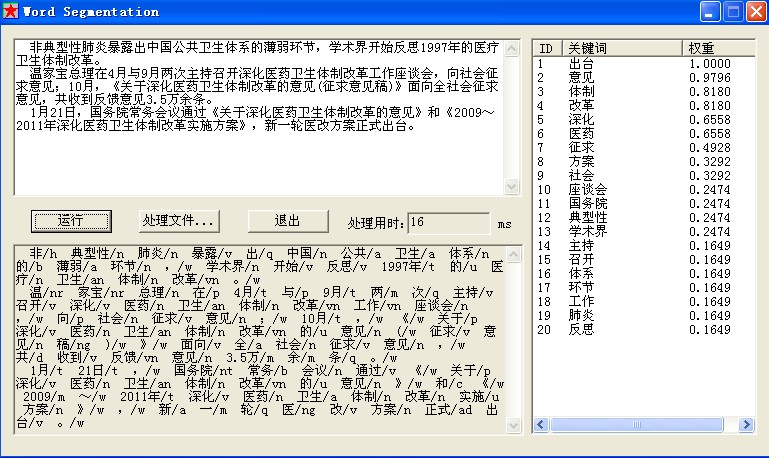
Task: Select keyword row 国务院
Action: [x=644, y=204]
